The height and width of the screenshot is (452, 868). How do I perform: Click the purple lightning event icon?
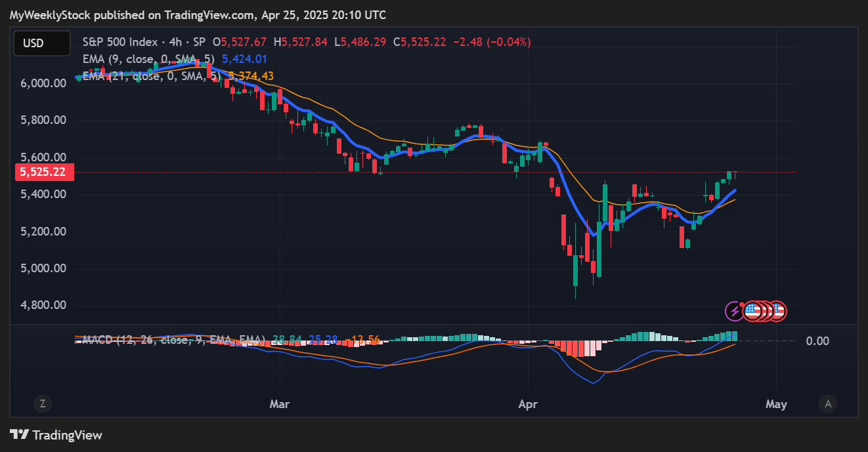[733, 311]
